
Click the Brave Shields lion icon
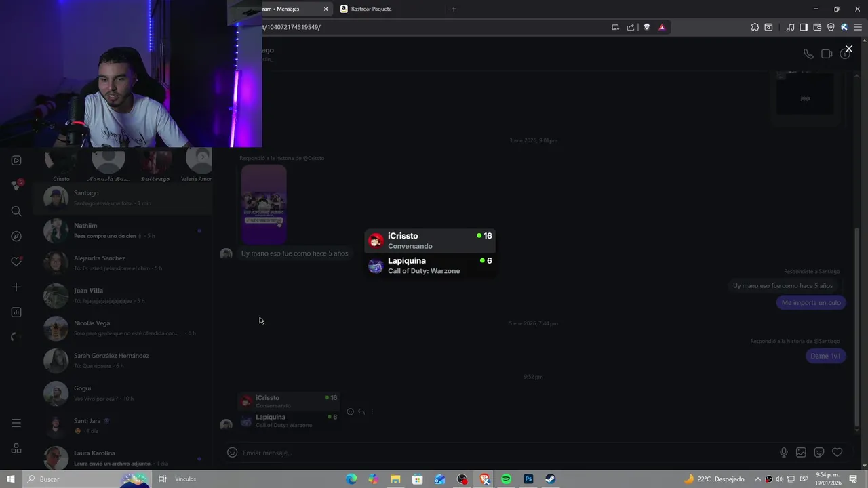coord(646,27)
